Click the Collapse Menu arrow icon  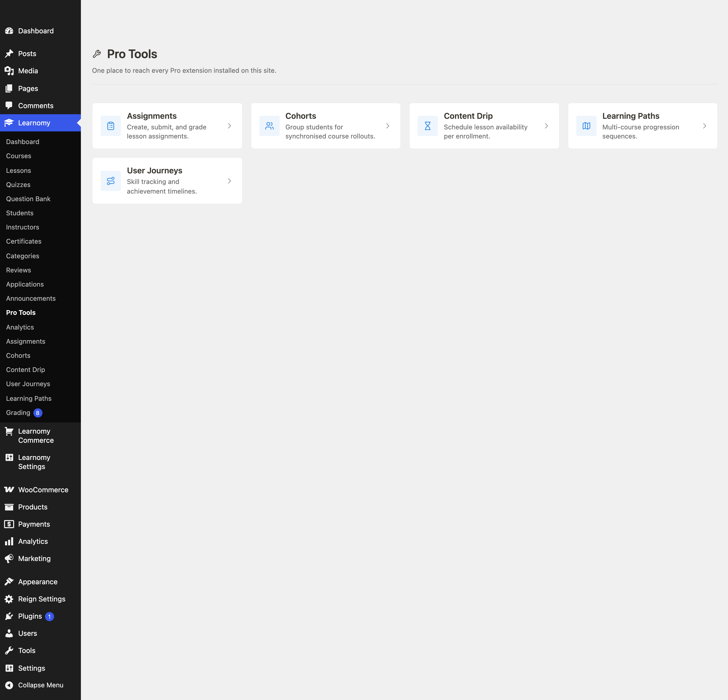coord(9,685)
